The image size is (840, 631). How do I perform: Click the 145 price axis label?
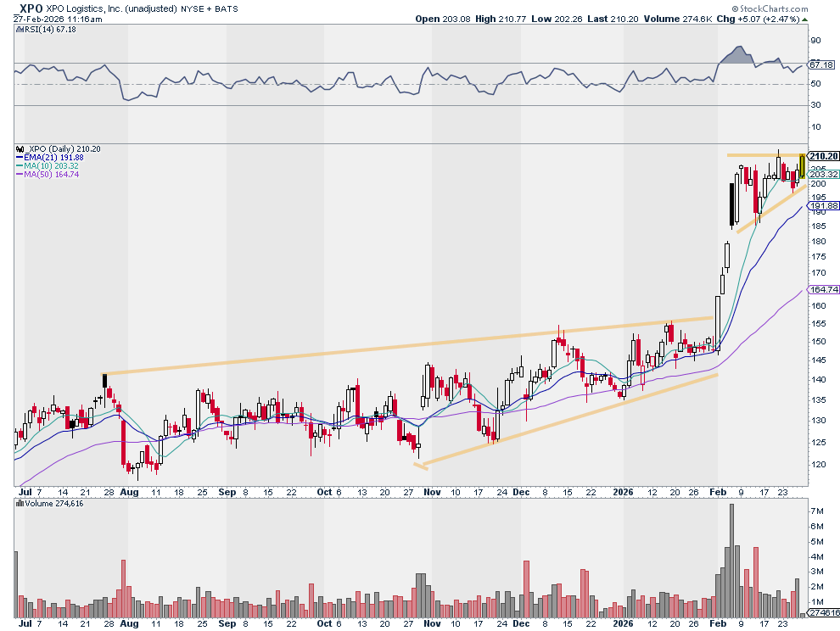819,360
